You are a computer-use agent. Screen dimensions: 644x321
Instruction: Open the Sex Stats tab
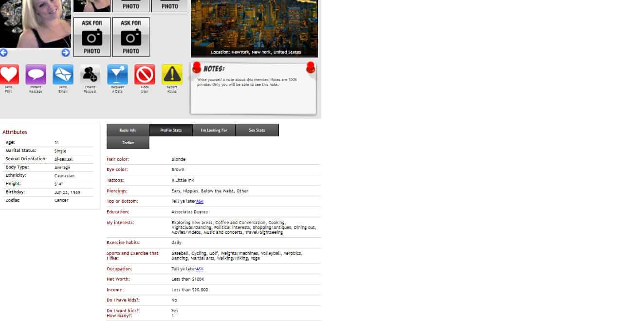(257, 130)
